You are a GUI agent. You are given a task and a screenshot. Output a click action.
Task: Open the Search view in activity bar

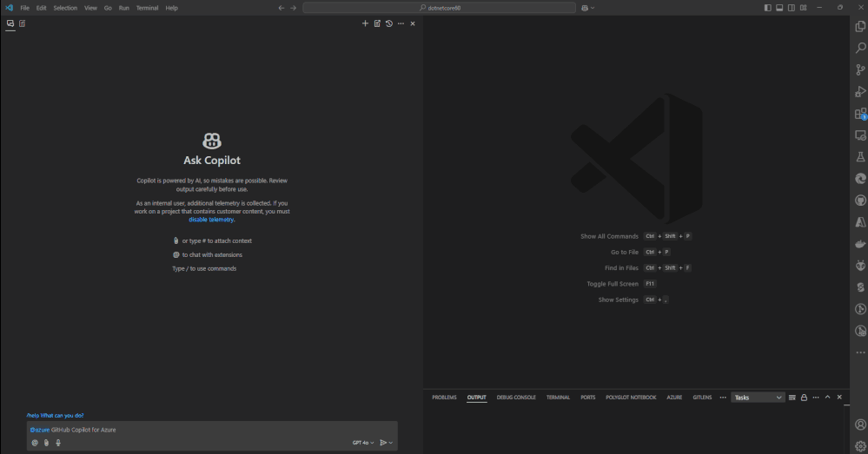[860, 48]
